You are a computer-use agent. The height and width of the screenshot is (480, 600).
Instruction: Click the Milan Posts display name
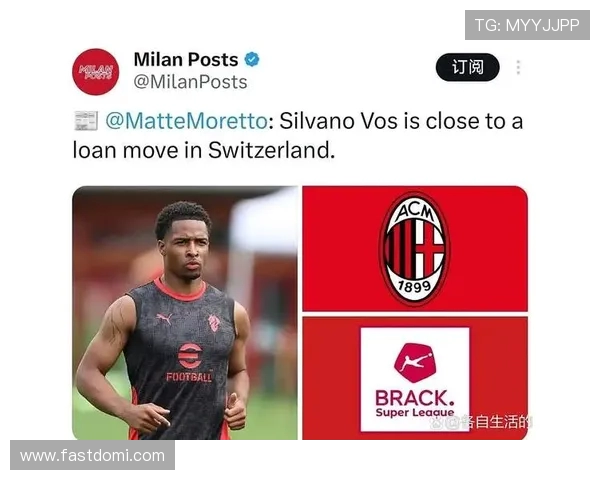coord(186,59)
